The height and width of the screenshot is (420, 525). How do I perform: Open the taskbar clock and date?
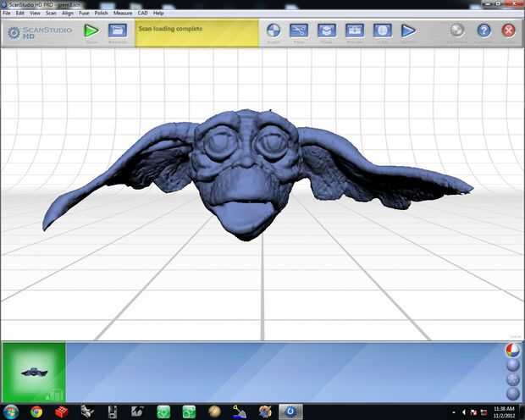504,412
